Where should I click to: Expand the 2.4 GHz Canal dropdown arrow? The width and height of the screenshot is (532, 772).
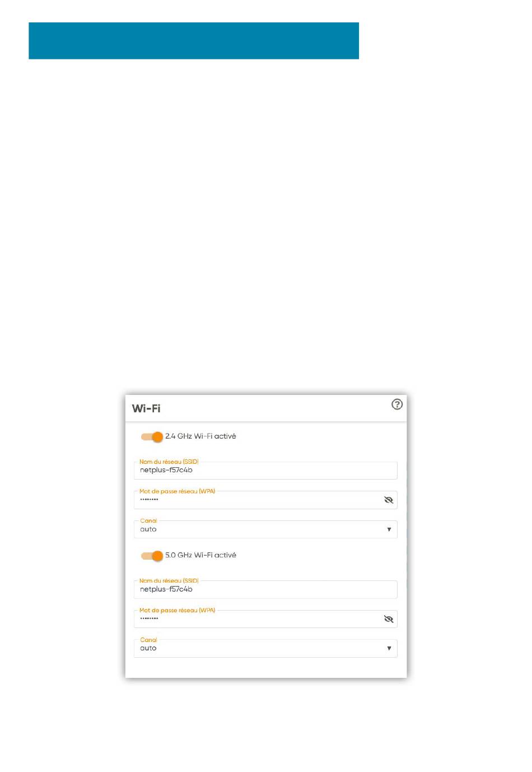(x=389, y=529)
